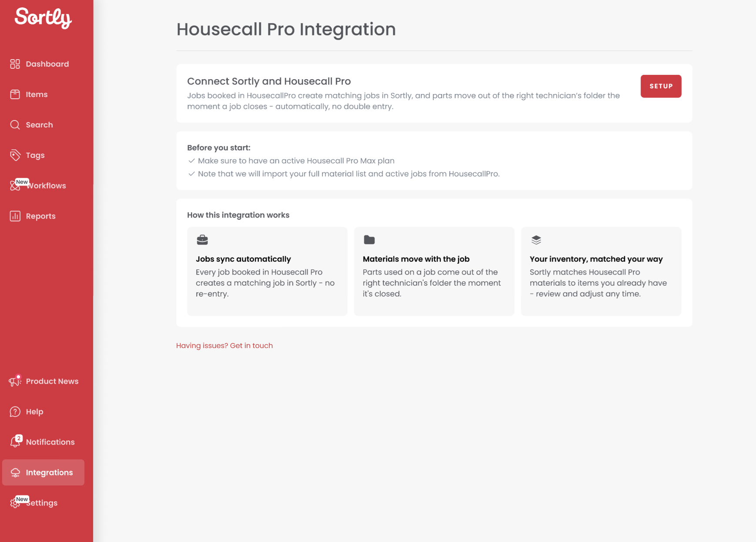
Task: Click 'How this integration works' heading
Action: click(238, 215)
